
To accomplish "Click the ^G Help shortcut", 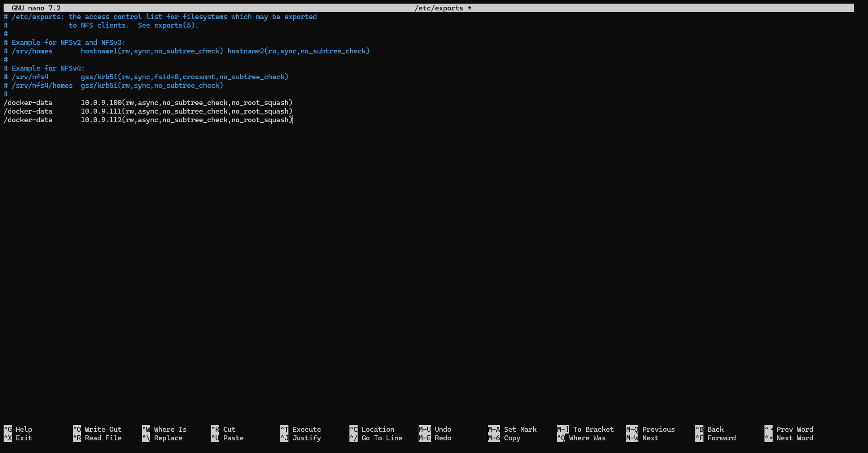I will (x=18, y=429).
